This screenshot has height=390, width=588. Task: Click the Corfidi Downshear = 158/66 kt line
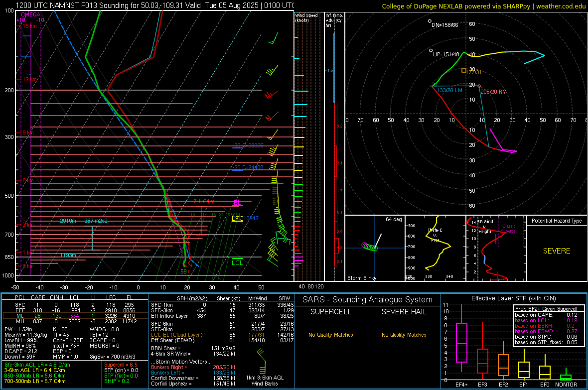coord(193,378)
